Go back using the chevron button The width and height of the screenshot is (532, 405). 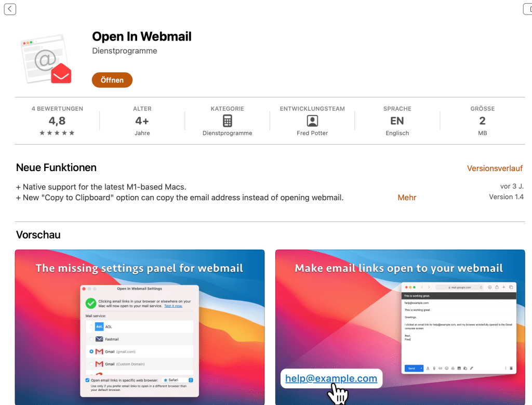point(10,9)
